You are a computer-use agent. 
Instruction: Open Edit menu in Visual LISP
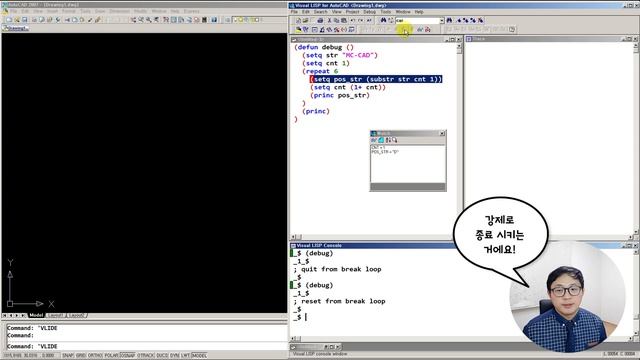(306, 12)
